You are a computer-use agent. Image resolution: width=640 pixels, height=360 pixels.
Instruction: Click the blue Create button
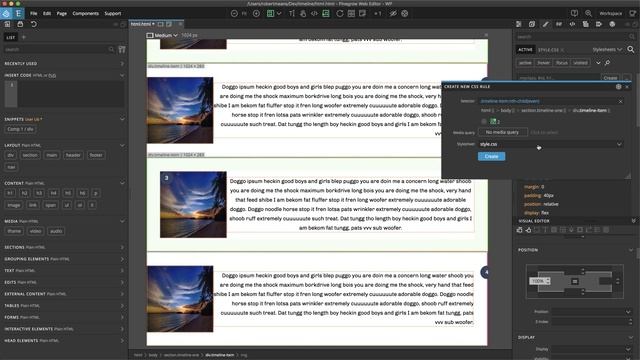pos(491,156)
